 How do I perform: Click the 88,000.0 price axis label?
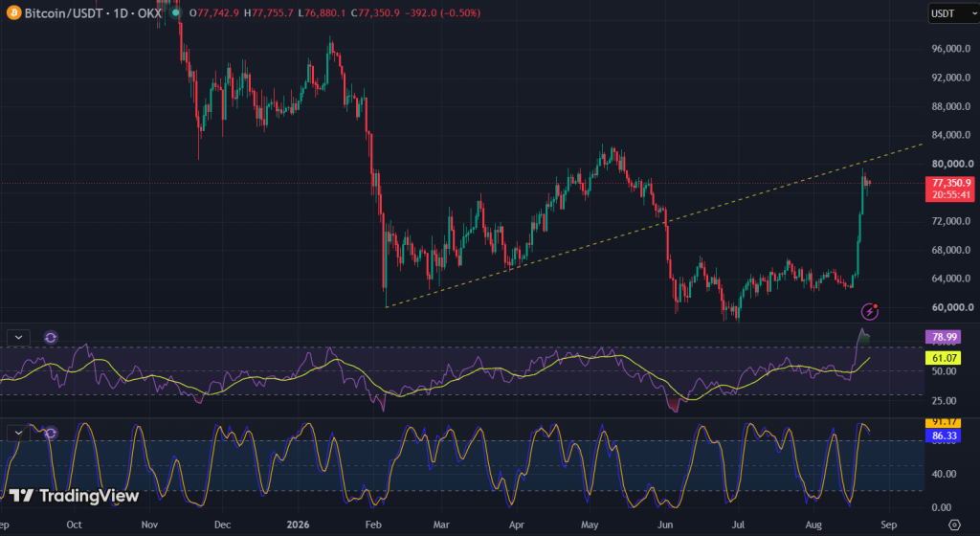click(x=950, y=106)
